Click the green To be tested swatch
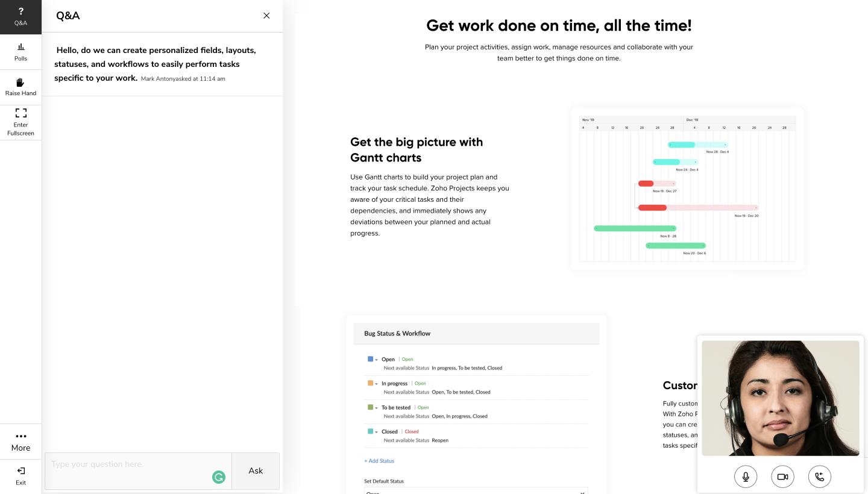The image size is (868, 494). point(371,407)
